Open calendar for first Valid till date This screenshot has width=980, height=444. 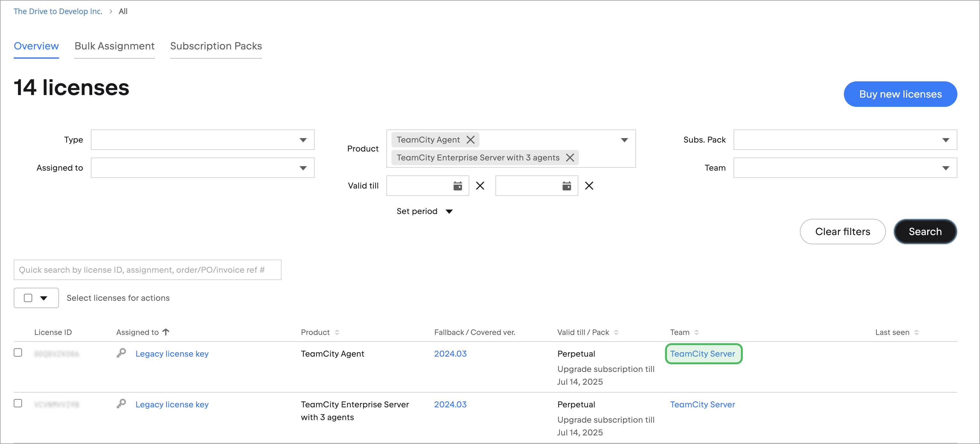coord(458,186)
